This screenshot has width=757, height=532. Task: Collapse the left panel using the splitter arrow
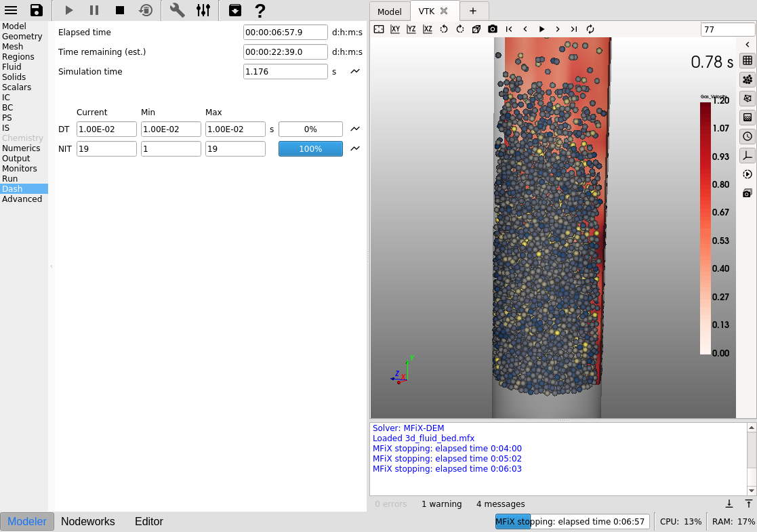(x=52, y=266)
